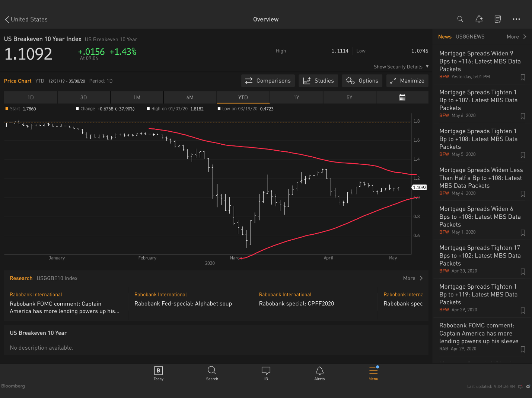532x398 pixels.
Task: Bookmark the 'Mortgage Spreads Widen 9' article
Action: coord(523,77)
